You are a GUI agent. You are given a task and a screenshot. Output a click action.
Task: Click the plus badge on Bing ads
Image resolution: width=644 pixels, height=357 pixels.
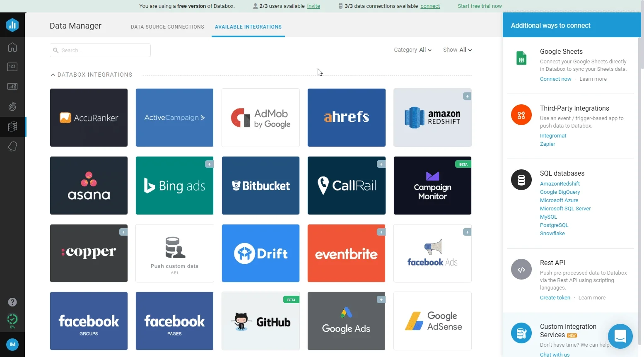click(x=209, y=164)
